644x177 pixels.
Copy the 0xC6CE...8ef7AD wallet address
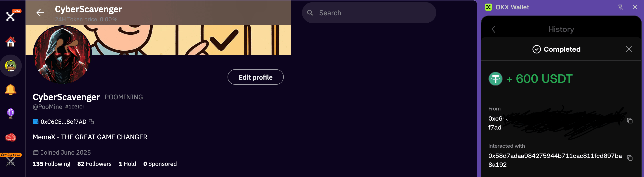(92, 122)
